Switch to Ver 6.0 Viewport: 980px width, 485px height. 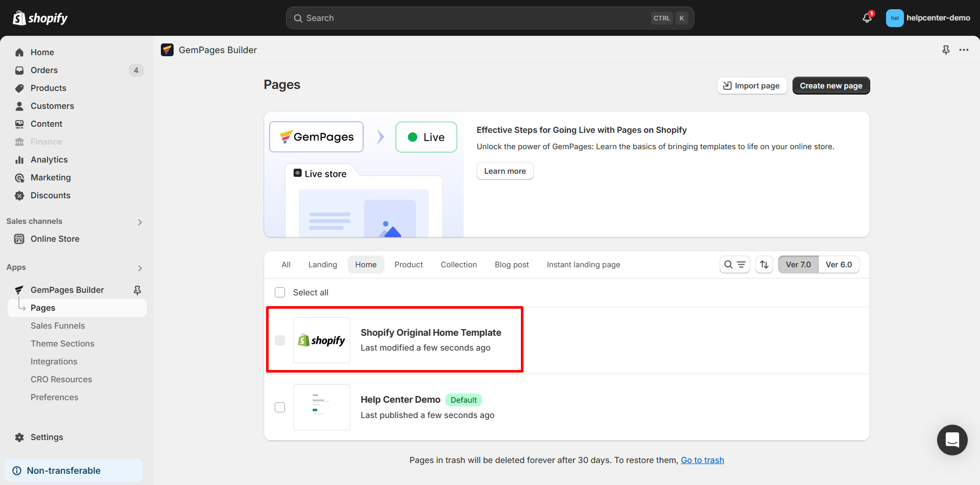(839, 265)
